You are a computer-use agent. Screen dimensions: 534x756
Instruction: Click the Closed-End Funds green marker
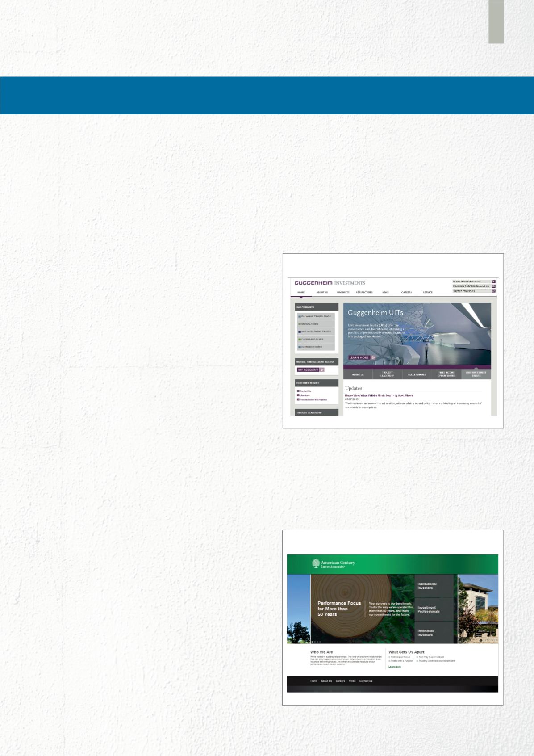tap(300, 339)
